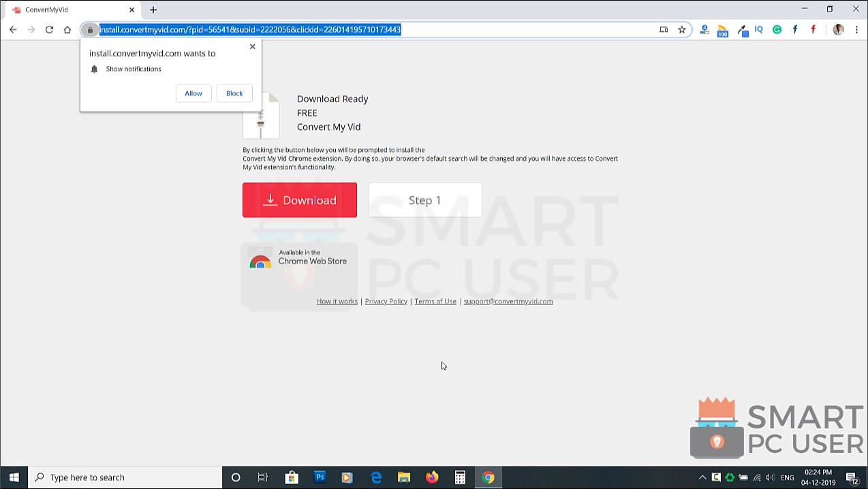Show hidden tray icons via the chevron

pos(702,477)
